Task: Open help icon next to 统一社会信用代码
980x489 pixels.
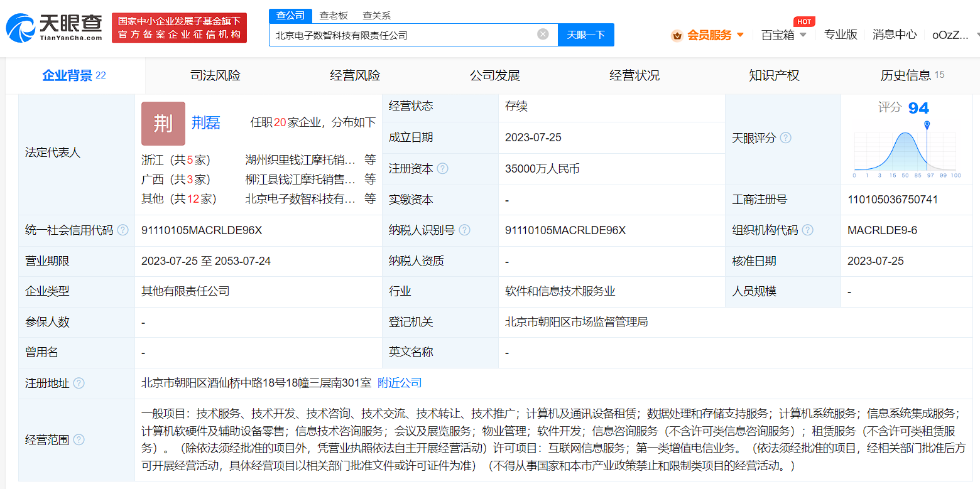Action: [x=123, y=230]
